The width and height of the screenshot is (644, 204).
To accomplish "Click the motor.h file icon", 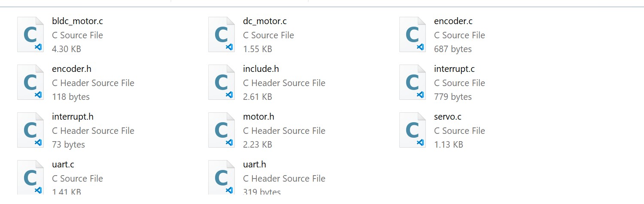I will [x=222, y=130].
